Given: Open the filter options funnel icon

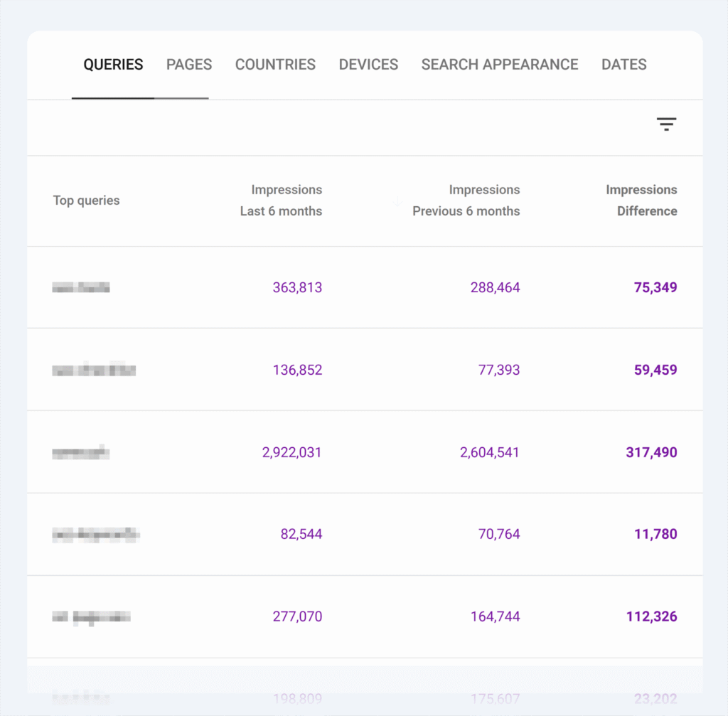Looking at the screenshot, I should pos(666,124).
